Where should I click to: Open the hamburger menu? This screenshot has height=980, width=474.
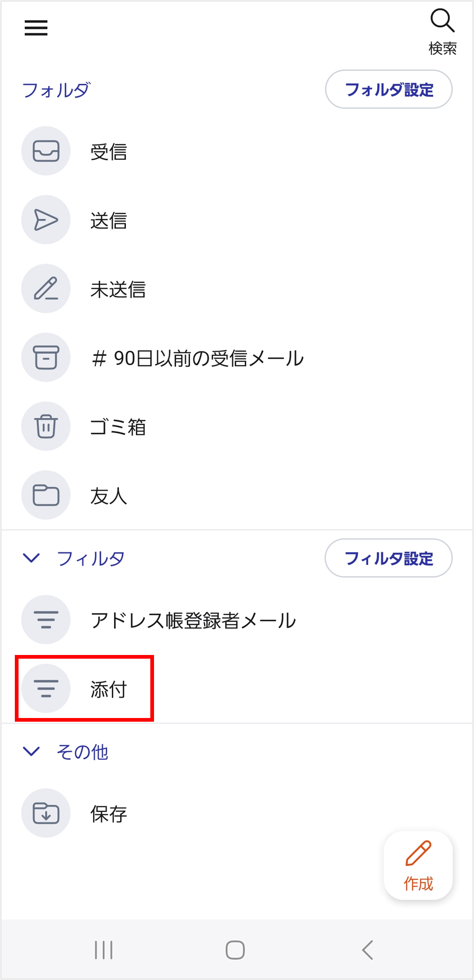coord(36,28)
